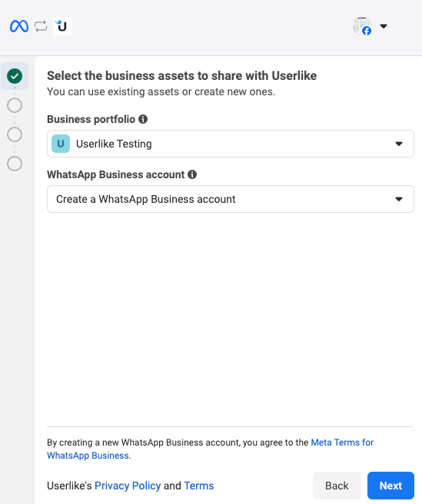Open Userlike's Privacy Policy link

tap(128, 486)
